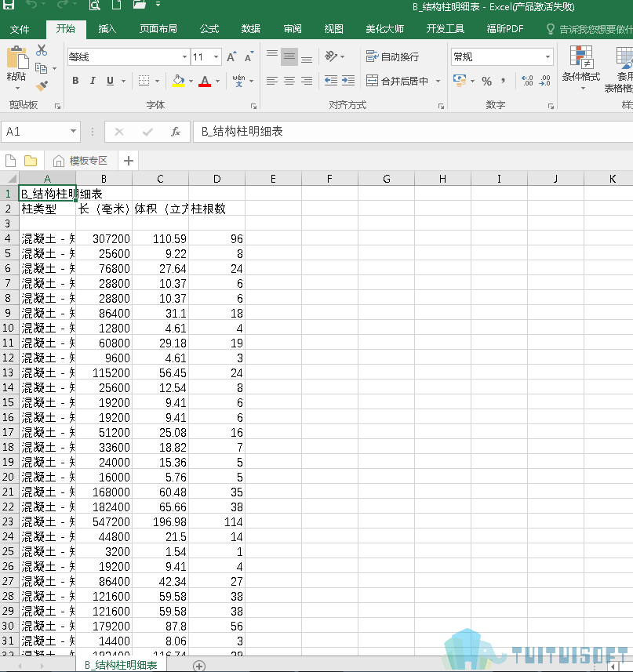This screenshot has width=633, height=672.
Task: Click the Save icon in quick access toolbar
Action: [x=8, y=5]
